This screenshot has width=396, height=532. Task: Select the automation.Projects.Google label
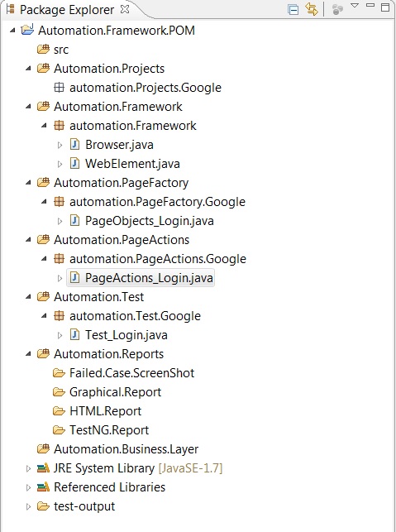pyautogui.click(x=146, y=88)
